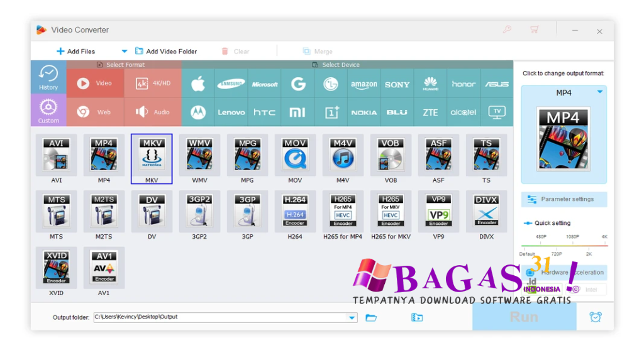Expand the MP4 output format dropdown

(600, 92)
